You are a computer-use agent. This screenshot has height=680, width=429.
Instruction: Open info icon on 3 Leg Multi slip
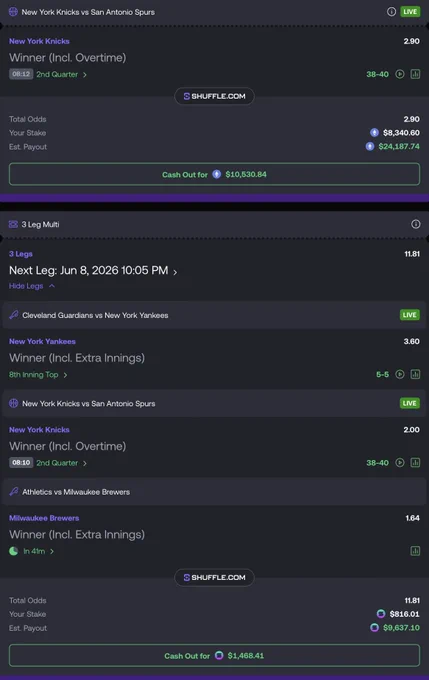(416, 224)
